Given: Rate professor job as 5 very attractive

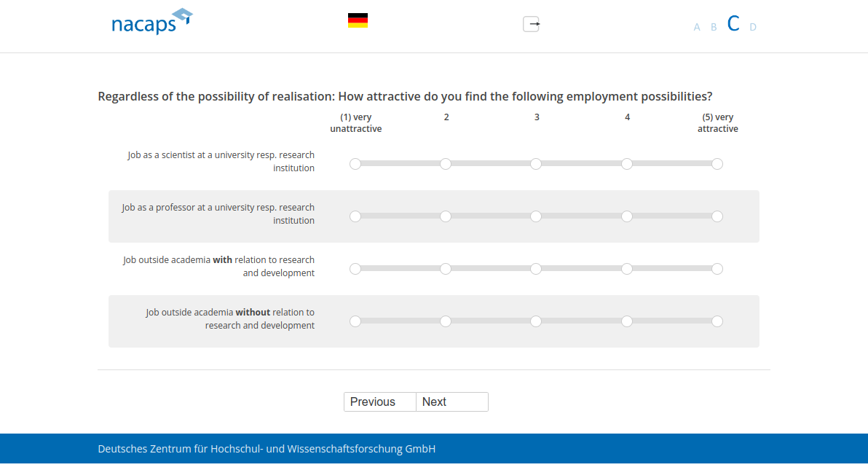Looking at the screenshot, I should click(x=717, y=216).
